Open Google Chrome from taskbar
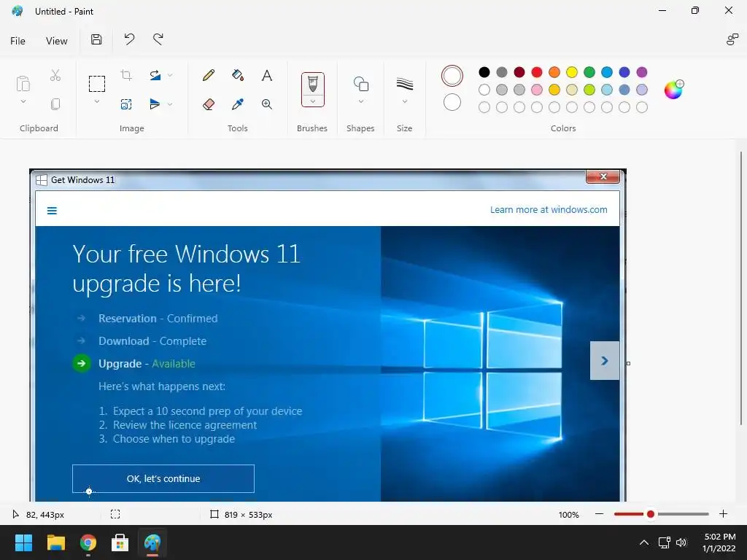The height and width of the screenshot is (560, 747). [x=88, y=542]
